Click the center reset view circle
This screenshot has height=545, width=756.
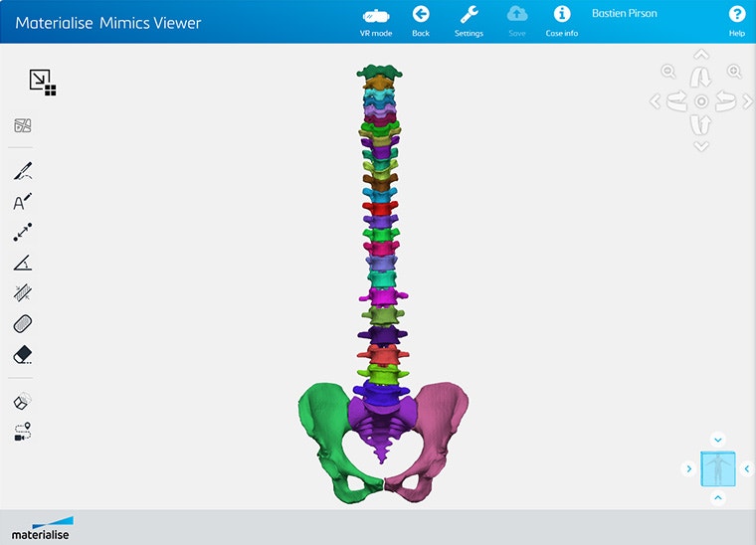pyautogui.click(x=701, y=101)
